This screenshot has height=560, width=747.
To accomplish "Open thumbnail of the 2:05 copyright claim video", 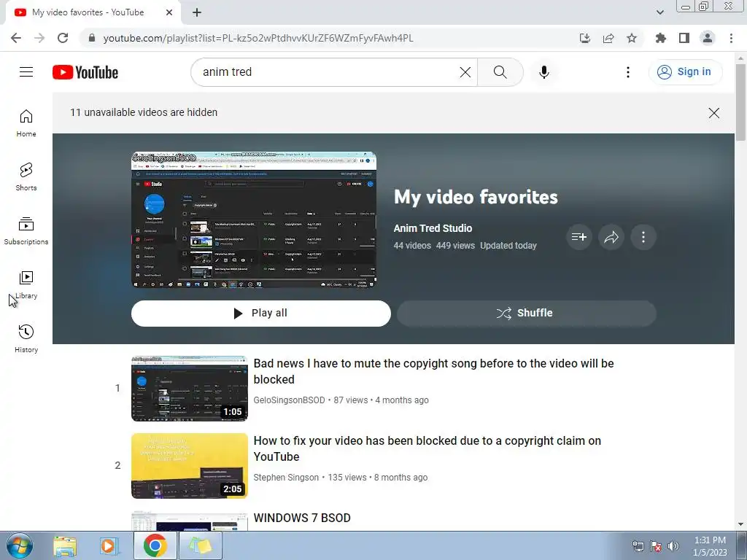I will tap(190, 466).
